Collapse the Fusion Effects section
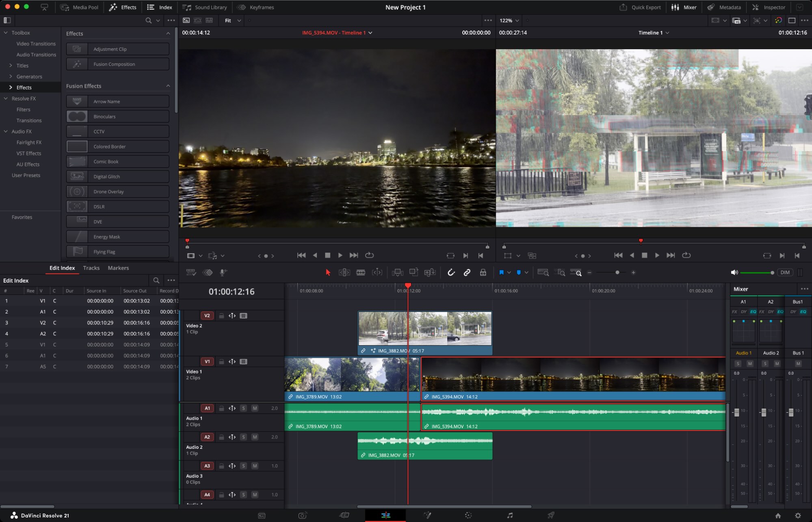Screen dimensions: 812x522 click(x=168, y=86)
